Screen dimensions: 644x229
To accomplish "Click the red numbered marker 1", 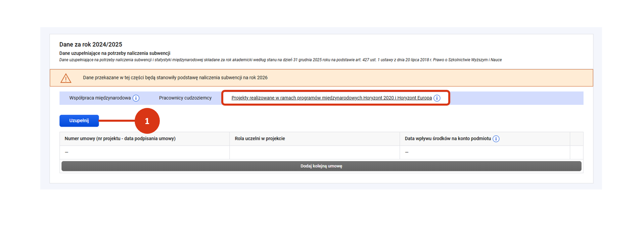I will click(147, 121).
